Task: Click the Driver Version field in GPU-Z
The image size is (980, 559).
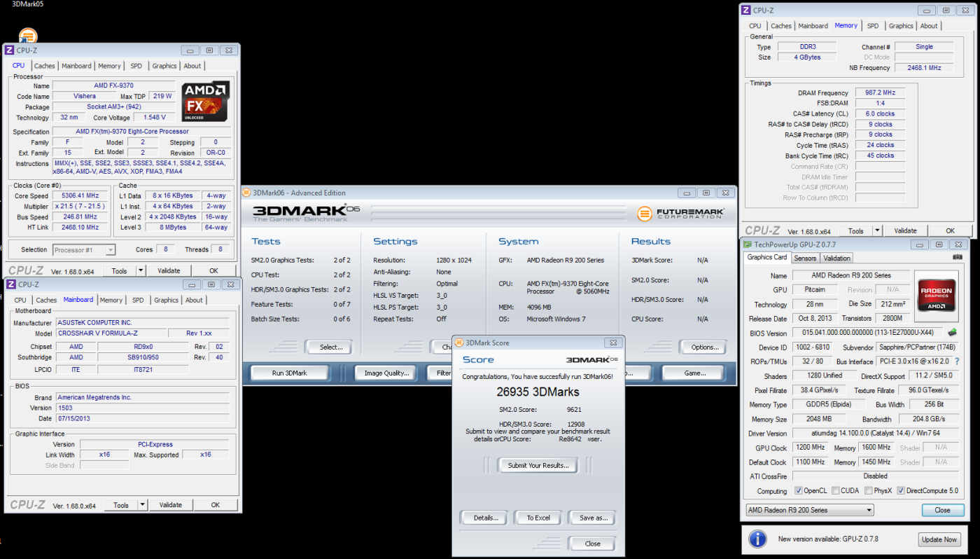Action: (877, 434)
